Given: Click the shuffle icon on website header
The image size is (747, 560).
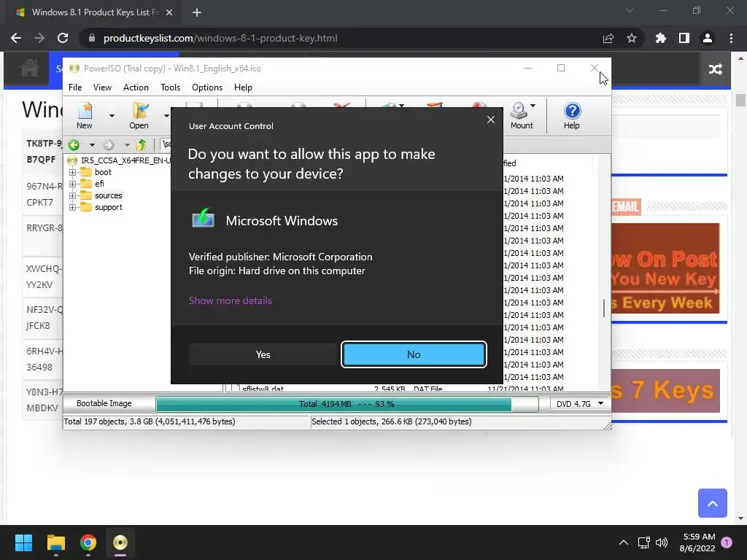Looking at the screenshot, I should (x=715, y=69).
